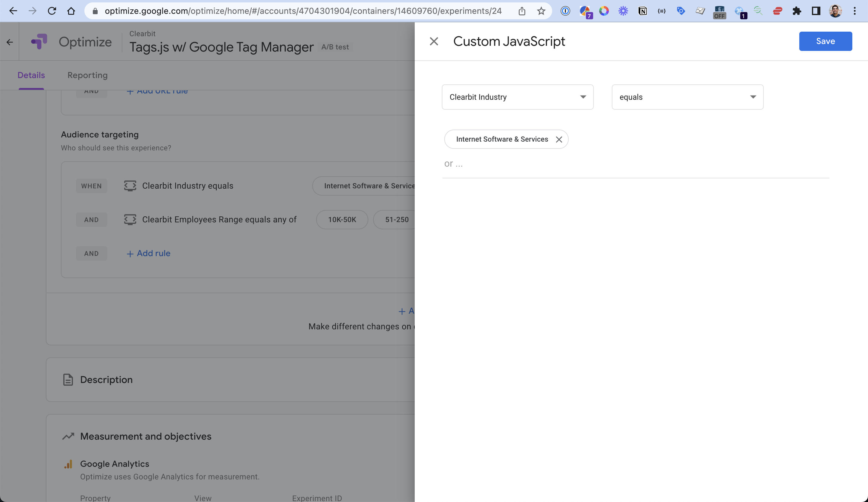Image resolution: width=868 pixels, height=502 pixels.
Task: Click the Google Analytics label
Action: [x=115, y=464]
